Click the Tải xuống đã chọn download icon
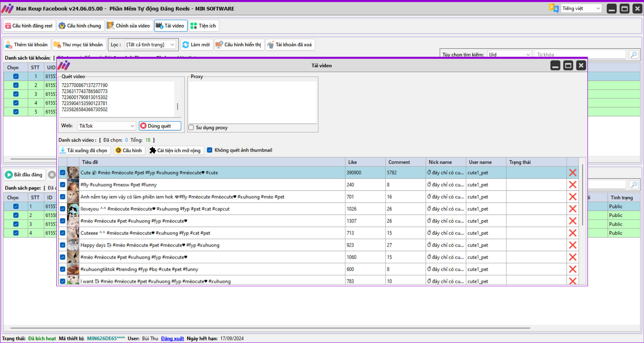The height and width of the screenshot is (343, 644). tap(63, 150)
